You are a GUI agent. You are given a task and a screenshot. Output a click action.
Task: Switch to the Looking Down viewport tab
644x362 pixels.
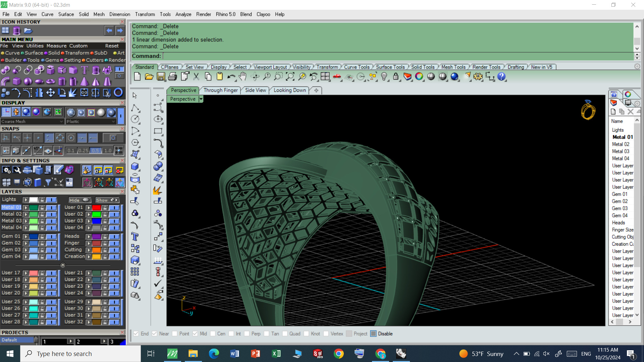pyautogui.click(x=289, y=90)
